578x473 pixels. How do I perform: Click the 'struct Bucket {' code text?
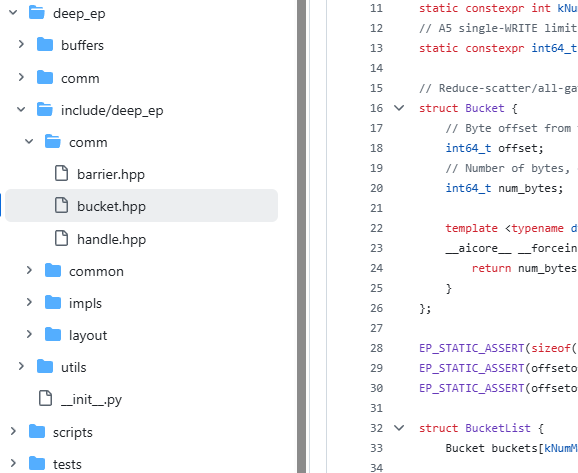pos(469,108)
